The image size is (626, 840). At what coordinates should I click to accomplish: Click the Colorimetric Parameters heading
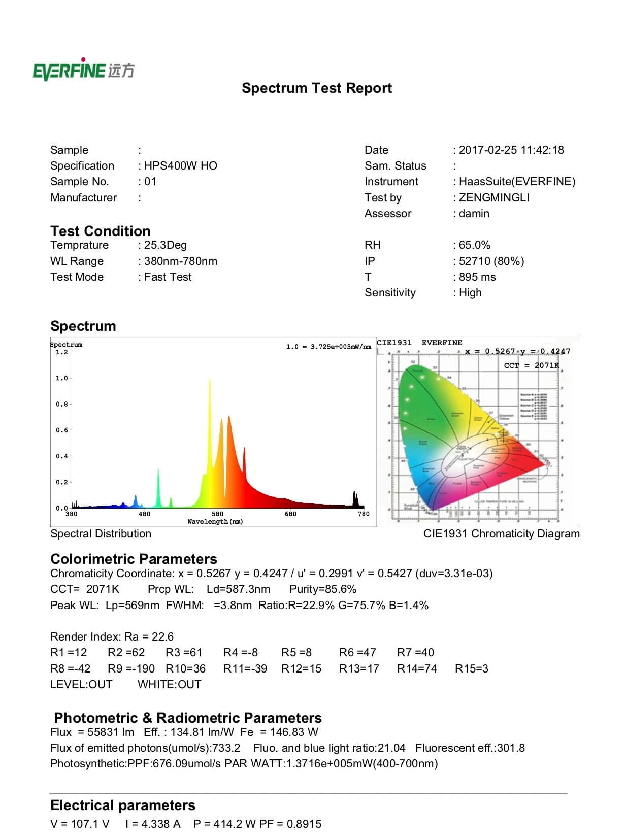(x=134, y=559)
